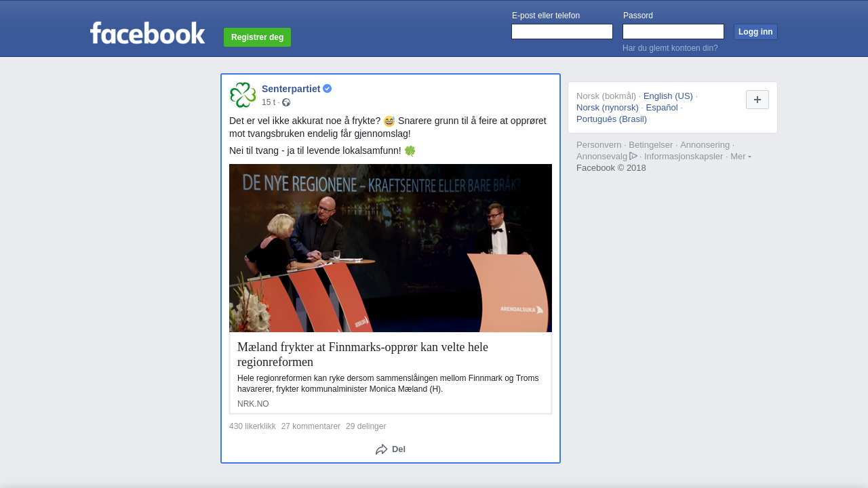Open the Annonsering footer link

705,145
